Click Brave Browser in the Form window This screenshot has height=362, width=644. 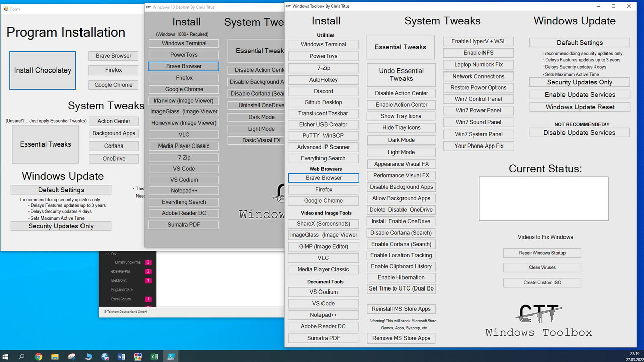click(113, 56)
